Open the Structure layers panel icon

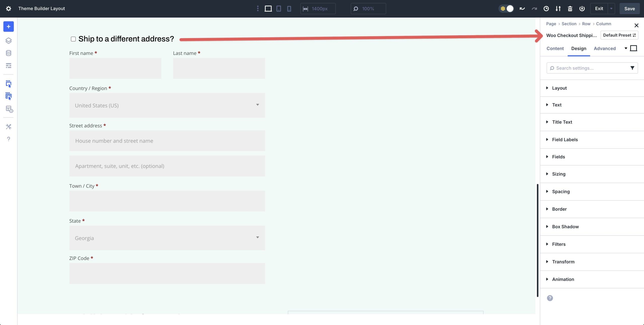point(8,41)
